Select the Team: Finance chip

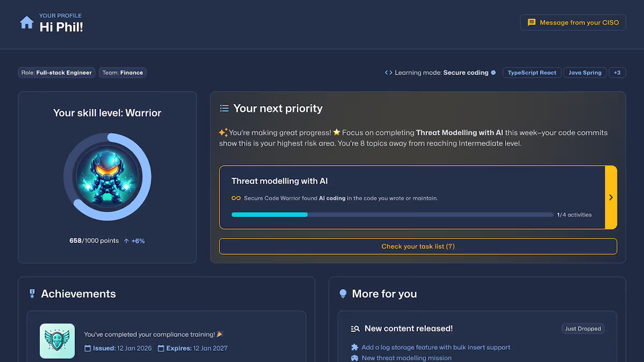122,73
